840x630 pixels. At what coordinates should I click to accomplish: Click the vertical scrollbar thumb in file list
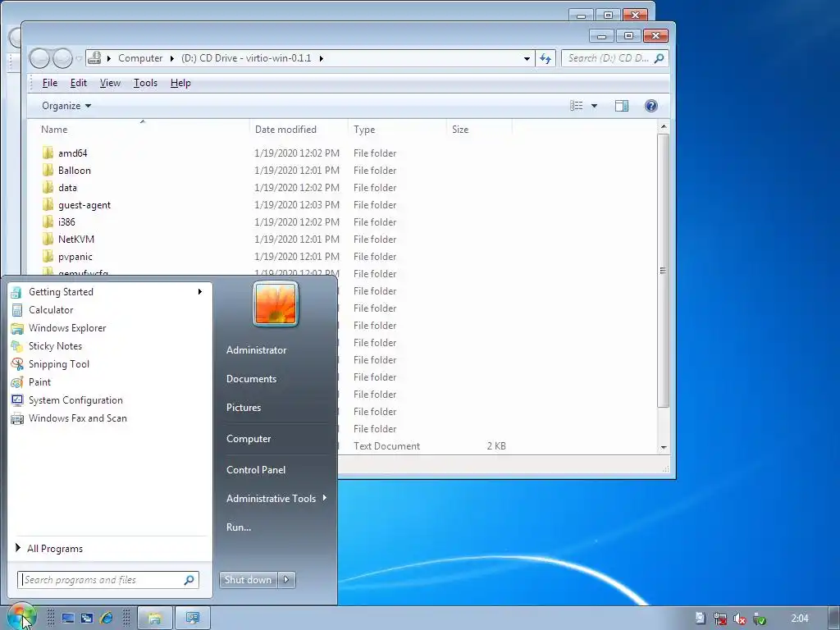[x=663, y=270]
